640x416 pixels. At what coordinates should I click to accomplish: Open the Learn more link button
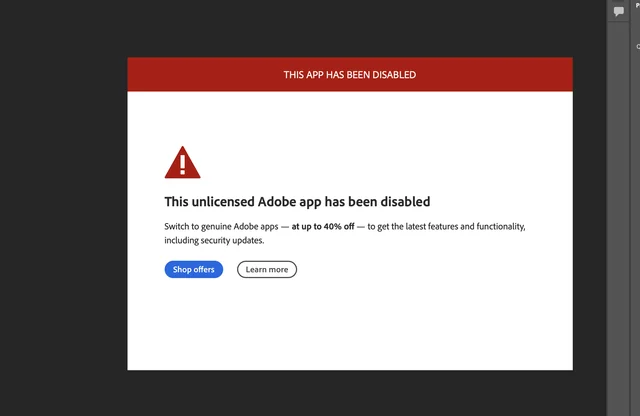pyautogui.click(x=267, y=269)
